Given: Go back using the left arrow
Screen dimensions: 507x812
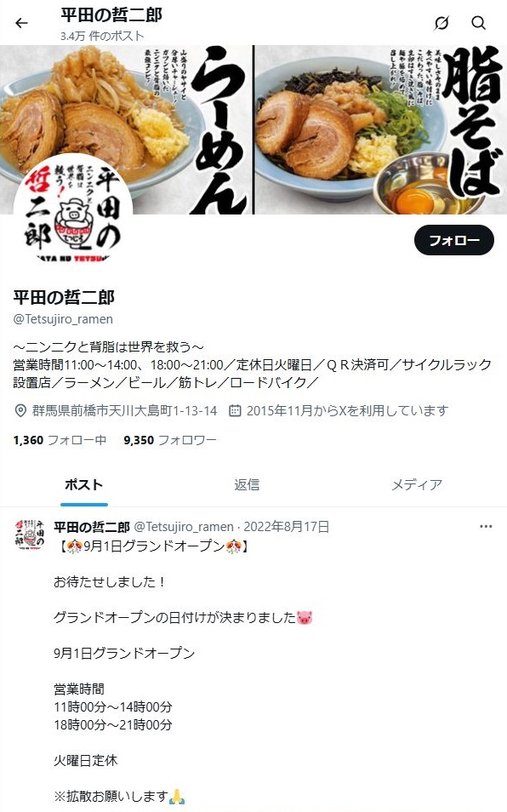Looking at the screenshot, I should coord(21,23).
